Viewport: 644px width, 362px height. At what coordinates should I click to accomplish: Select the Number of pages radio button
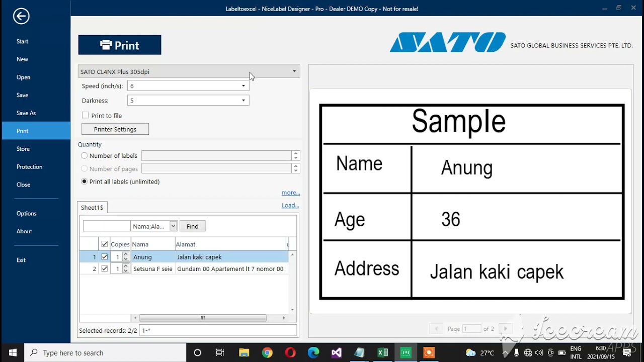pos(84,169)
